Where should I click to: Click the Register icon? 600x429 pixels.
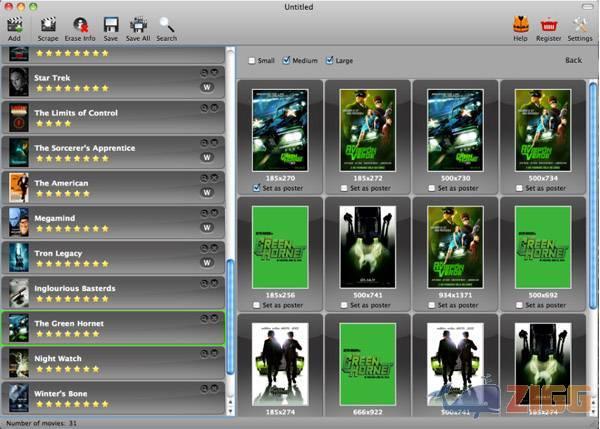coord(548,24)
